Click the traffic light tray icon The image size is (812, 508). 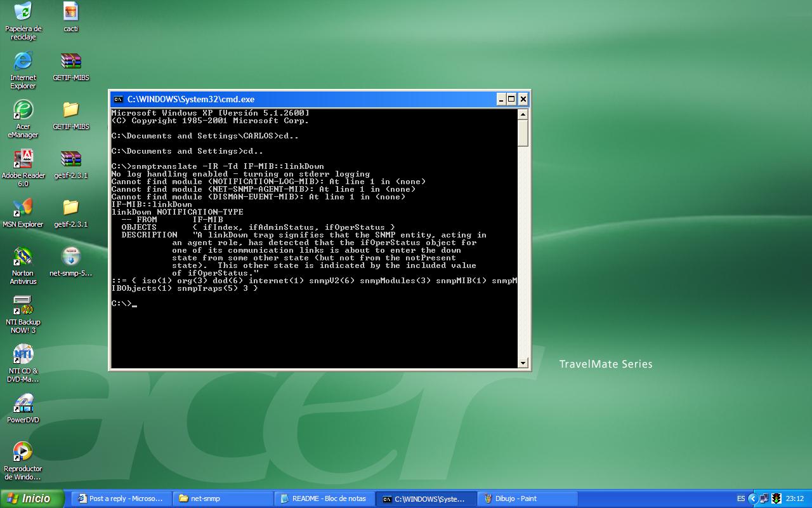click(x=776, y=498)
